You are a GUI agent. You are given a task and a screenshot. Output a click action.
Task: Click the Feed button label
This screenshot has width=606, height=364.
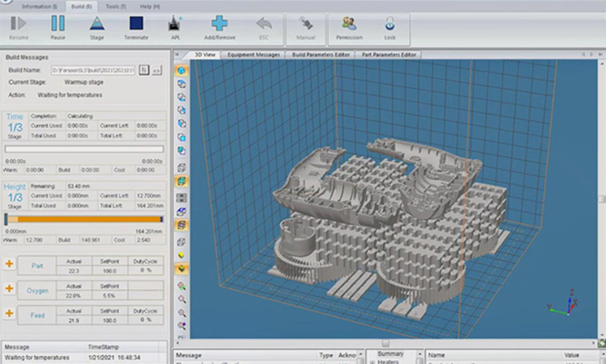(37, 316)
